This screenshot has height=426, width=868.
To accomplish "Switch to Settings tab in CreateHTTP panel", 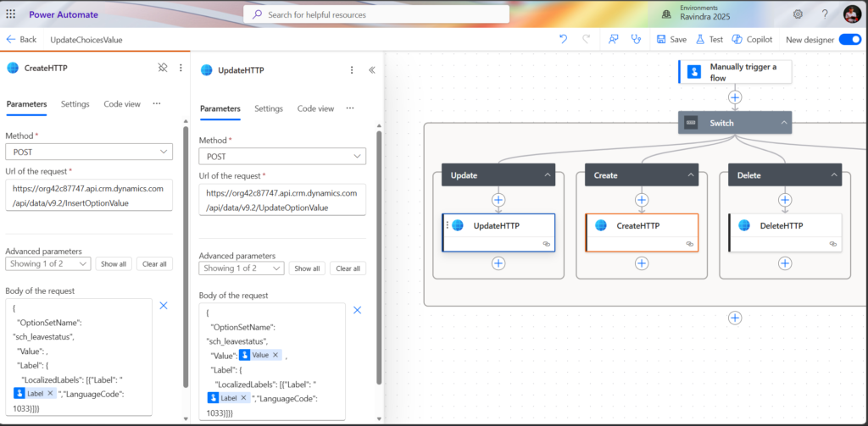I will pyautogui.click(x=75, y=104).
